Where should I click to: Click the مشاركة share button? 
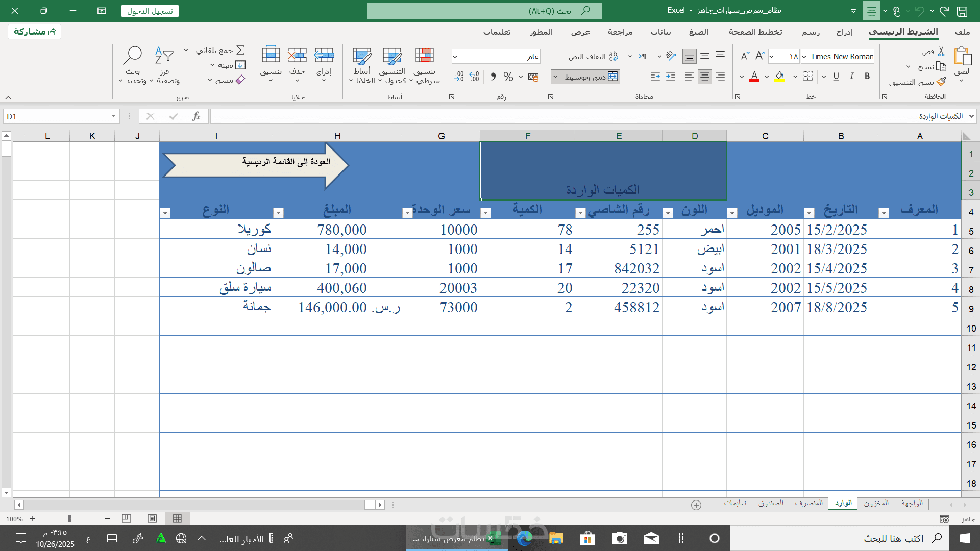pos(35,32)
